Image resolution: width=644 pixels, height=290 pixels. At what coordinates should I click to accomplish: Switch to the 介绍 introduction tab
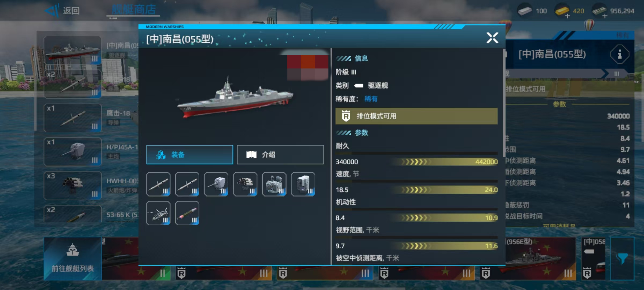coord(280,155)
